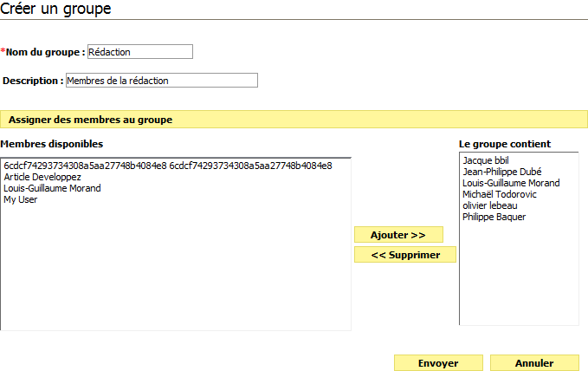Screen dimensions: 588x371
Task: Click the Créer un groupe page title
Action: click(x=55, y=9)
